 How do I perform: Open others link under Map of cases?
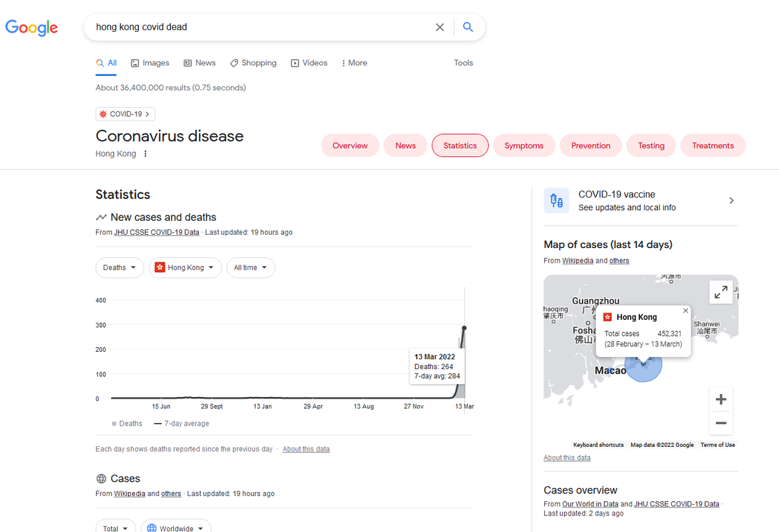point(619,261)
